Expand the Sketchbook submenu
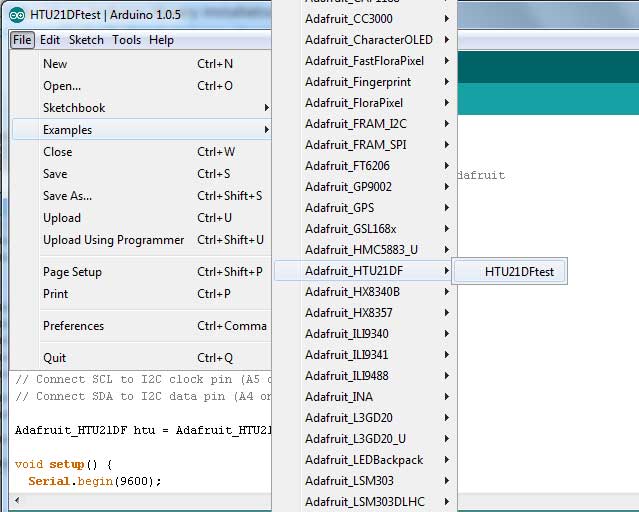 click(74, 108)
